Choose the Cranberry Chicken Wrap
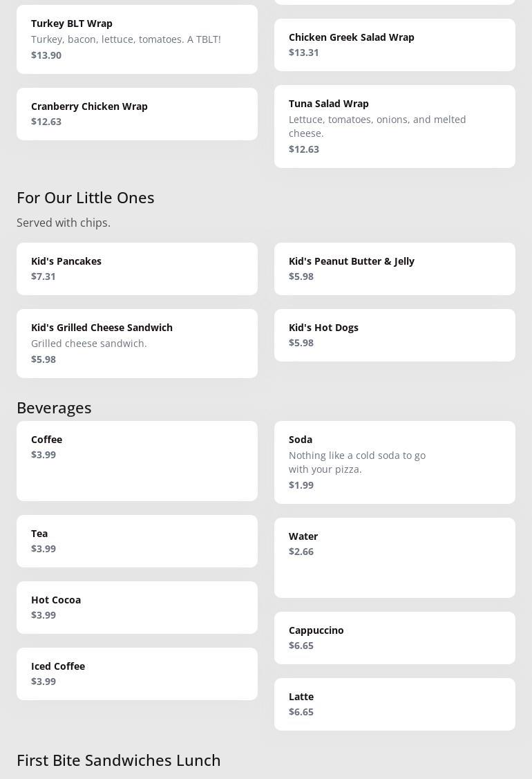 click(137, 114)
